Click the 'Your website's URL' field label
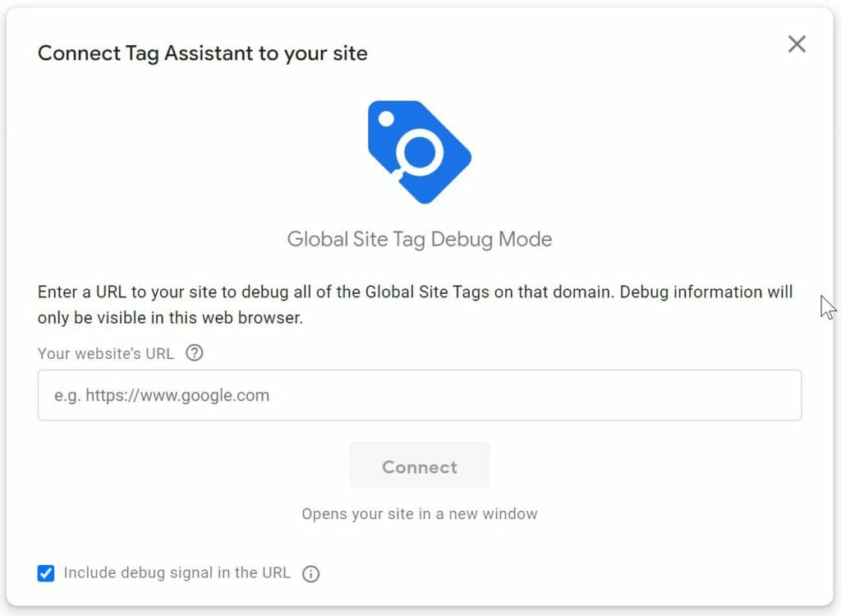Viewport: 841px width, 616px height. pyautogui.click(x=106, y=354)
